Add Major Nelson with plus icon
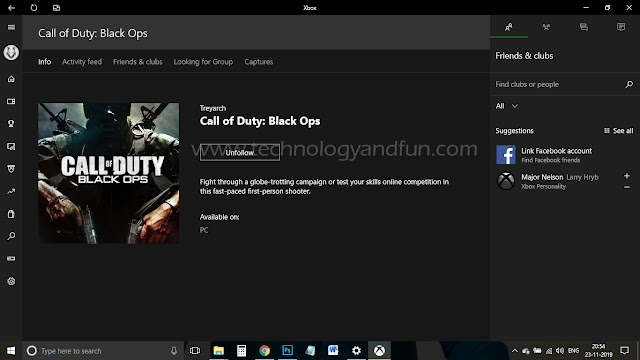This screenshot has width=640, height=360. [x=627, y=176]
